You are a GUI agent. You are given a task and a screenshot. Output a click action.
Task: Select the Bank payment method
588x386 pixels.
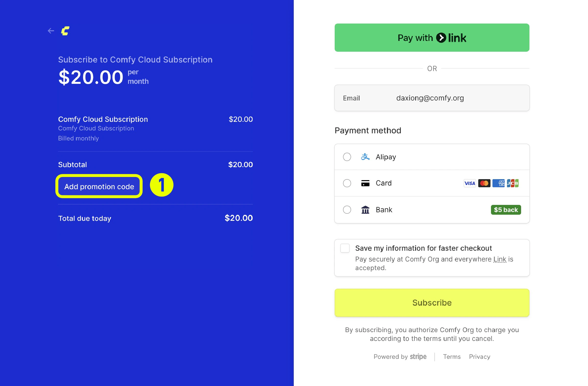coord(347,210)
